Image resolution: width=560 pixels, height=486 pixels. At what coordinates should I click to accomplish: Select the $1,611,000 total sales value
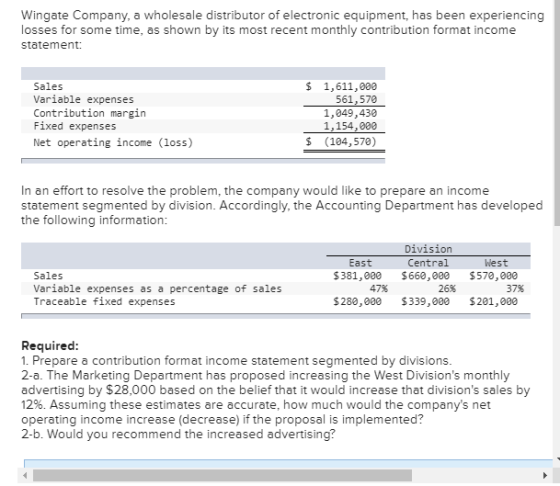pos(341,86)
